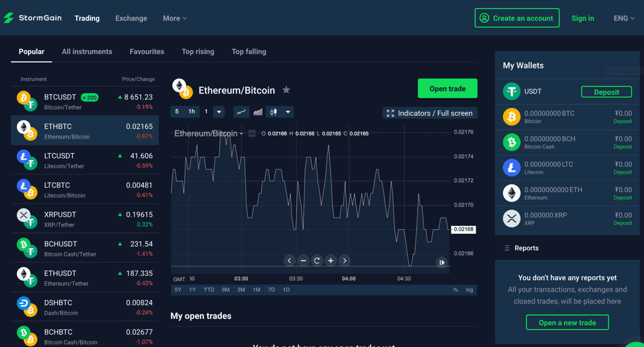Click Create an account button
This screenshot has height=347, width=644.
coord(517,18)
